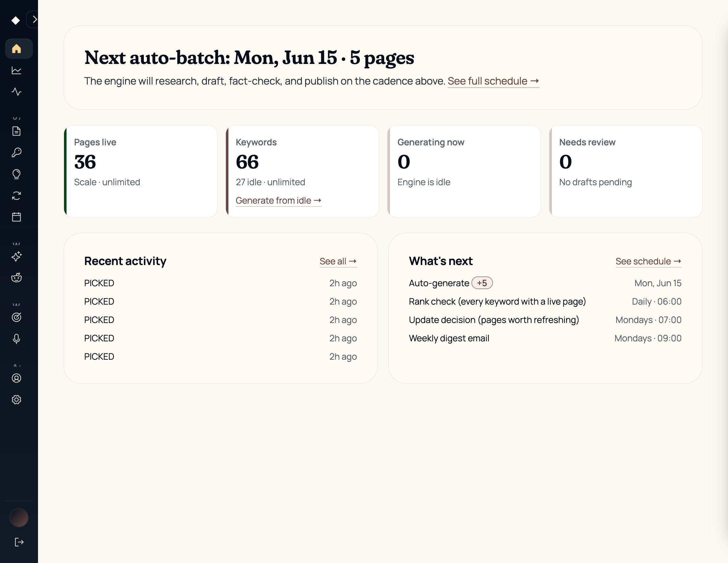The width and height of the screenshot is (728, 563).
Task: Open the home dashboard icon
Action: (x=16, y=49)
